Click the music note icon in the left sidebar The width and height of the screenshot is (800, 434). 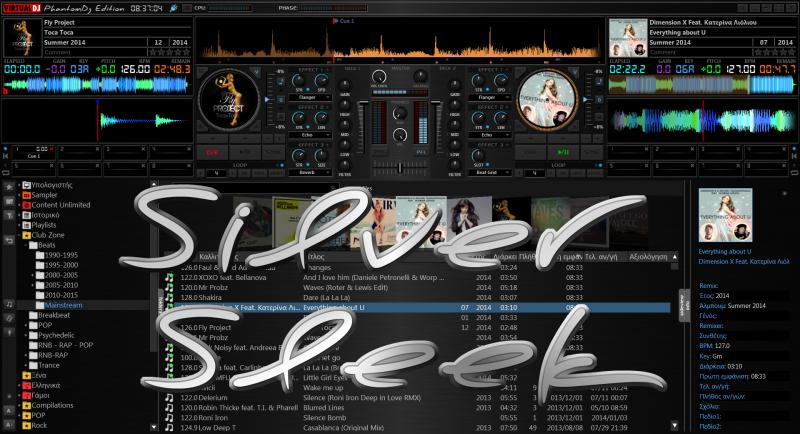click(9, 303)
